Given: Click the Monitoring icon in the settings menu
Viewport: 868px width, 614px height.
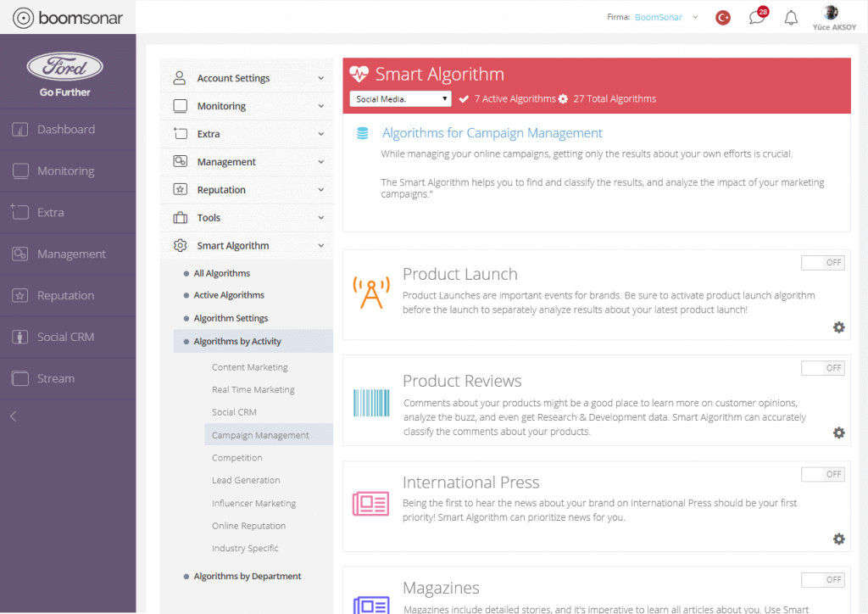Looking at the screenshot, I should coord(180,106).
